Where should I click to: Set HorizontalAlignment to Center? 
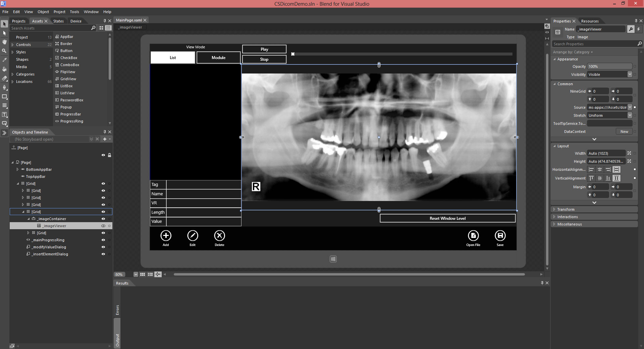pos(600,169)
